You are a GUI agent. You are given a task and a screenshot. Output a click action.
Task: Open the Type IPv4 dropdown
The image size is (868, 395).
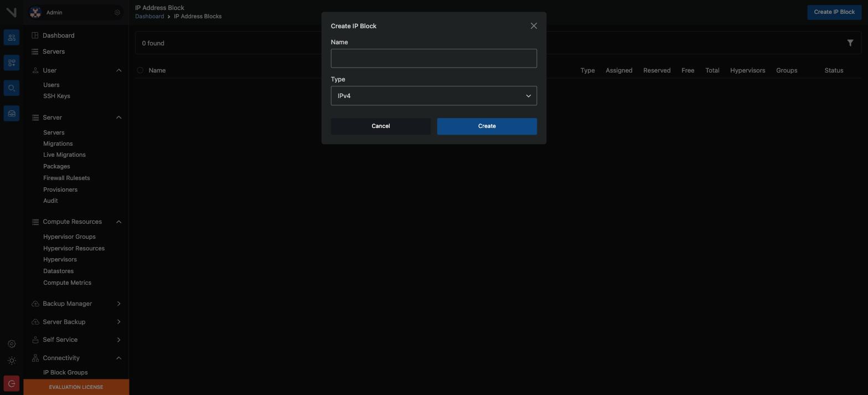coord(434,96)
